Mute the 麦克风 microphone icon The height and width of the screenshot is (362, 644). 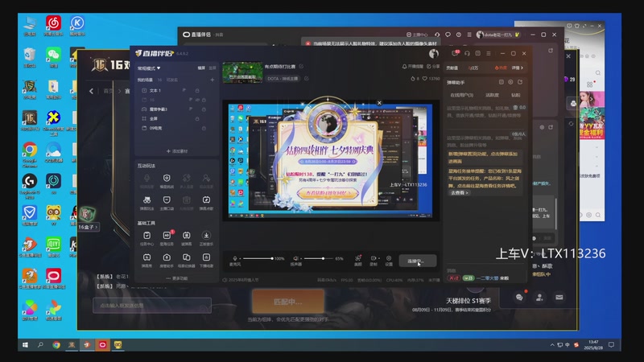tap(235, 258)
